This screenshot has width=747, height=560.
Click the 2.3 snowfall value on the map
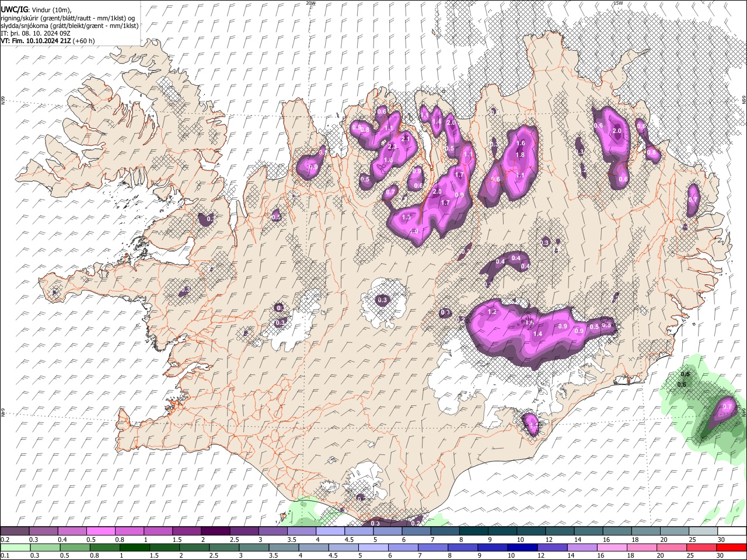(392, 147)
